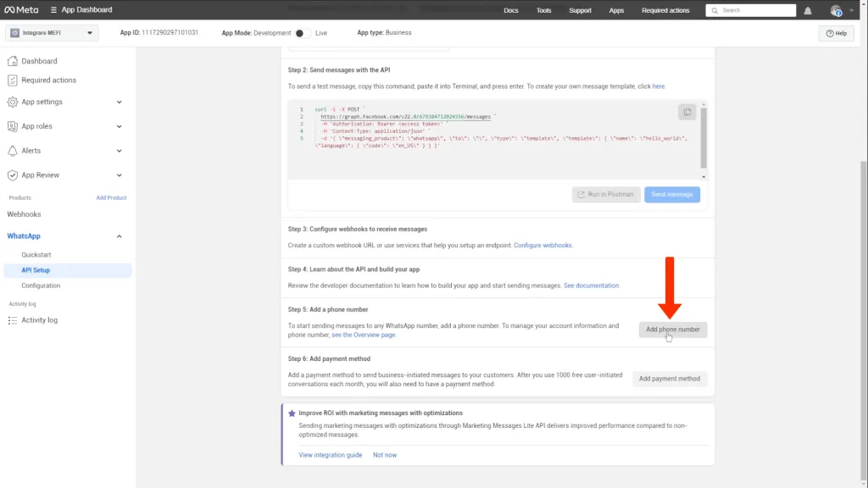
Task: Click the Run in Postman button
Action: (606, 194)
